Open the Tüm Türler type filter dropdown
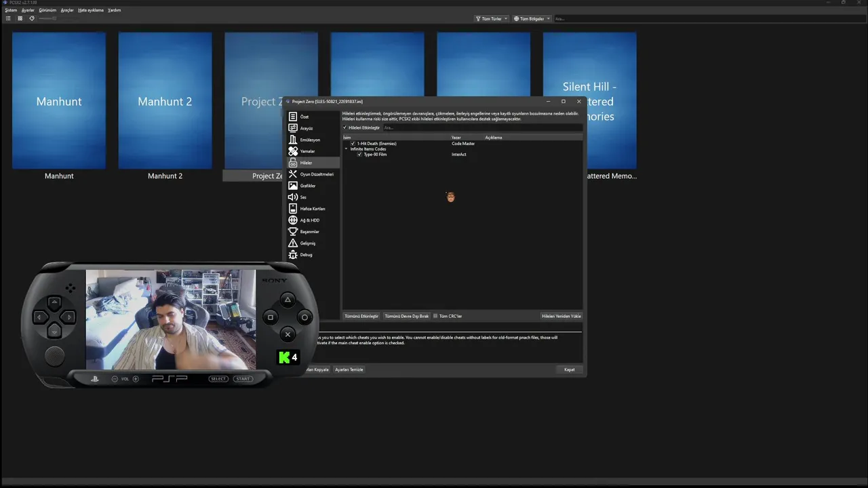This screenshot has height=488, width=868. [x=492, y=19]
